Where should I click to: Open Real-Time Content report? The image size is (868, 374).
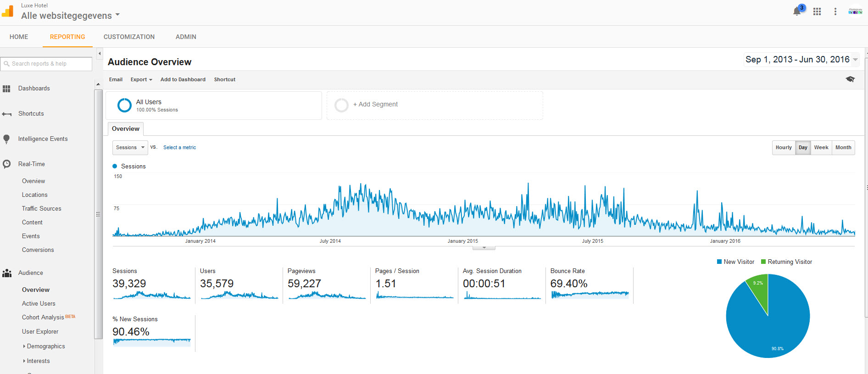32,223
